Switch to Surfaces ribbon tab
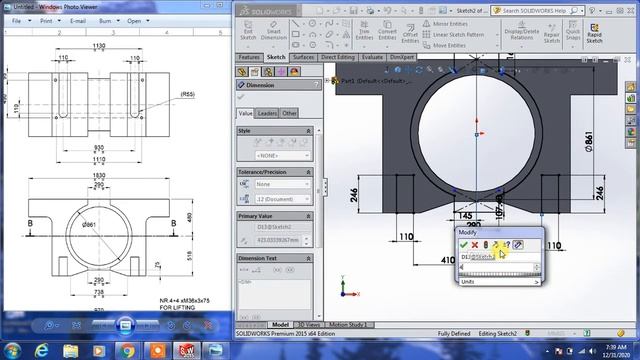The image size is (640, 360). click(303, 57)
